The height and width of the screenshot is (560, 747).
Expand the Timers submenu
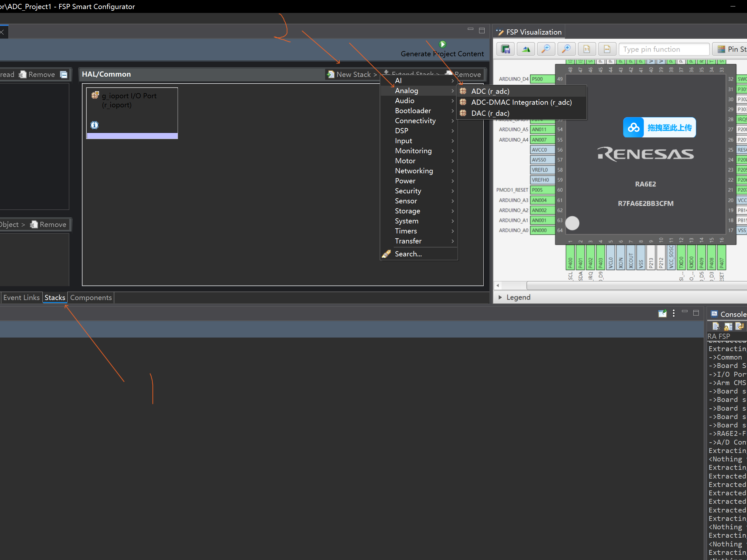[x=419, y=231]
